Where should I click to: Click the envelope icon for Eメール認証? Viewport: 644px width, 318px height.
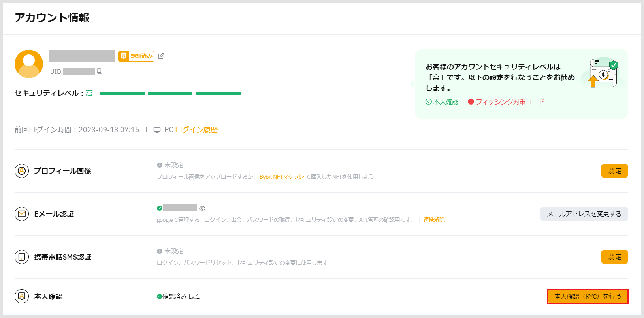click(x=22, y=214)
